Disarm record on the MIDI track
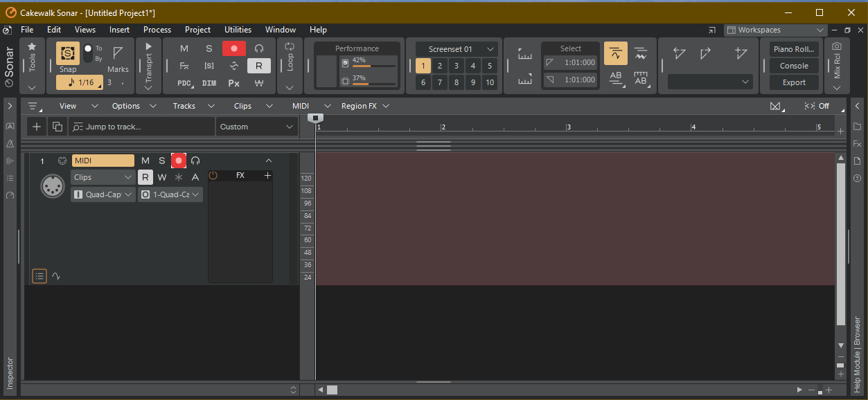Screen dimensions: 868x400 coord(179,161)
